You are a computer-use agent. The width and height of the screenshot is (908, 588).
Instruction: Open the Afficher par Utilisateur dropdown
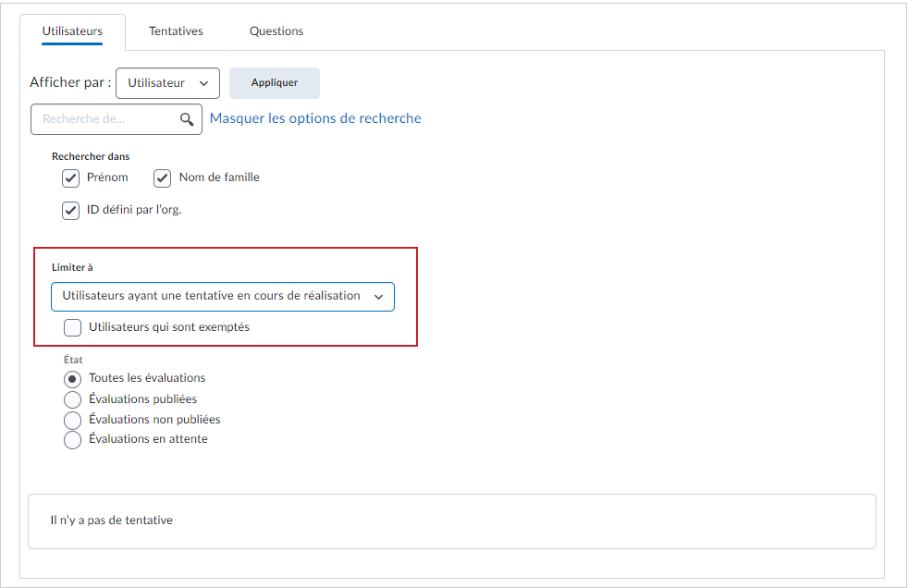click(x=168, y=83)
